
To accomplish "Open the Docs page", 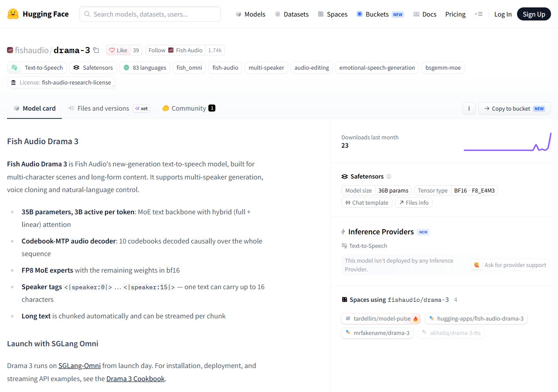I will [425, 14].
